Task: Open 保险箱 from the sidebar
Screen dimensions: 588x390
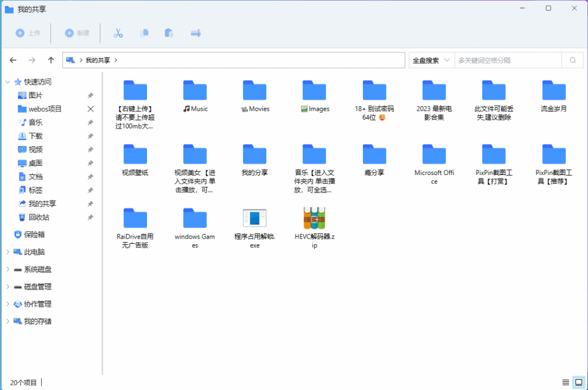Action: pos(34,235)
